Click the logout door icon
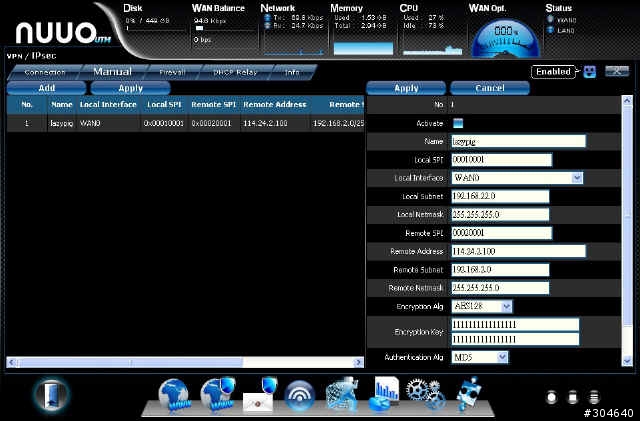 tap(51, 396)
